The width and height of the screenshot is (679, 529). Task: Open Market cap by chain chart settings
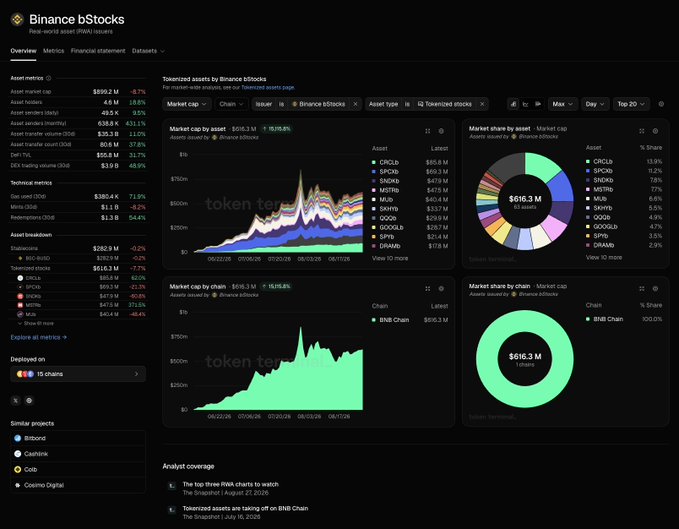coord(441,288)
